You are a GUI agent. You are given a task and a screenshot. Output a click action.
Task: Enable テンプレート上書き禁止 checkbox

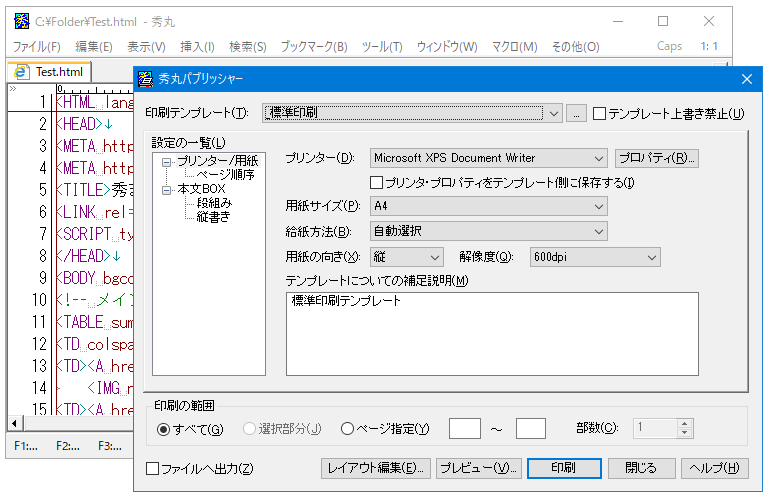tap(600, 114)
